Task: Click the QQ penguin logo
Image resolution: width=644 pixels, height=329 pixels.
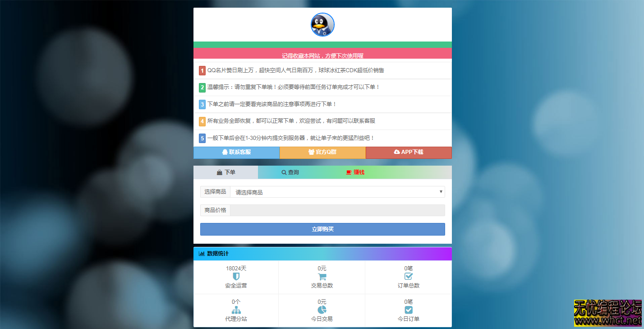Action: [x=322, y=25]
